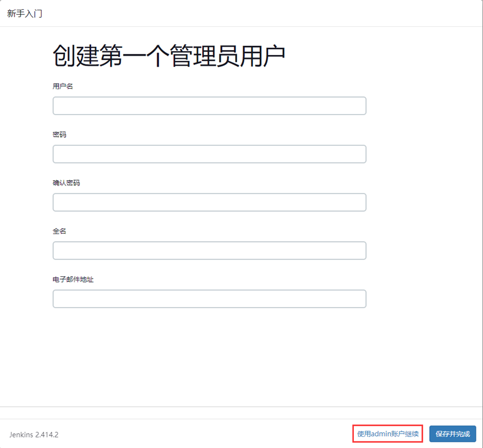Click the 确认密码 field label
The image size is (483, 448).
tap(66, 183)
